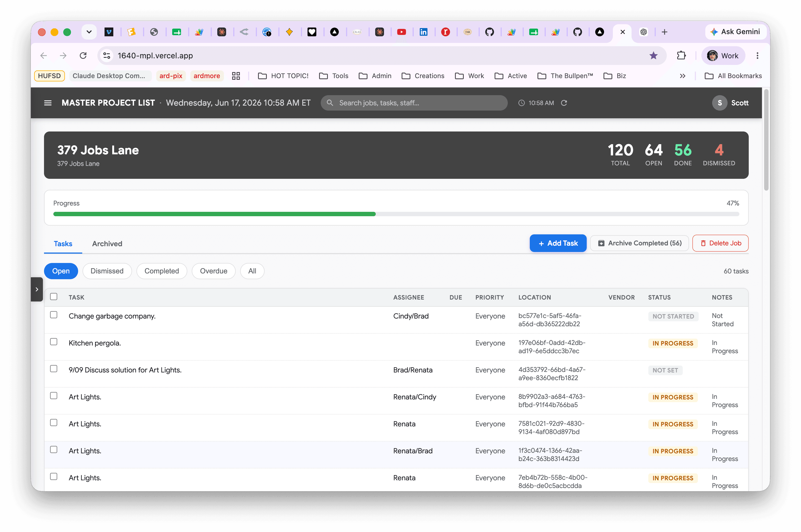Switch to the white heart shield tab
Image resolution: width=801 pixels, height=532 pixels.
click(x=312, y=32)
